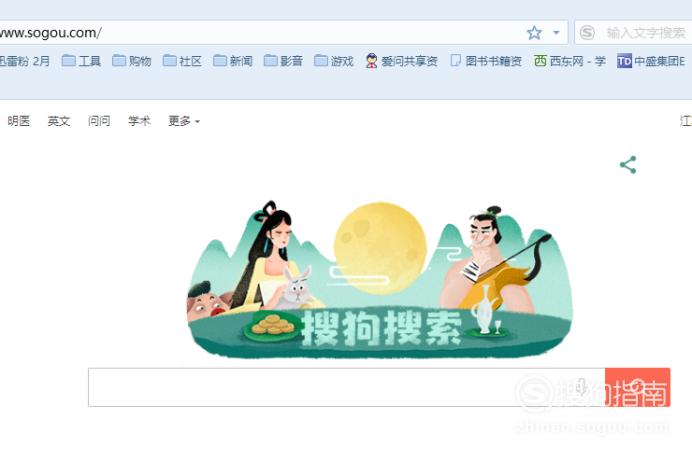Click the Sogou search engine icon
The image size is (692, 461).
click(587, 33)
